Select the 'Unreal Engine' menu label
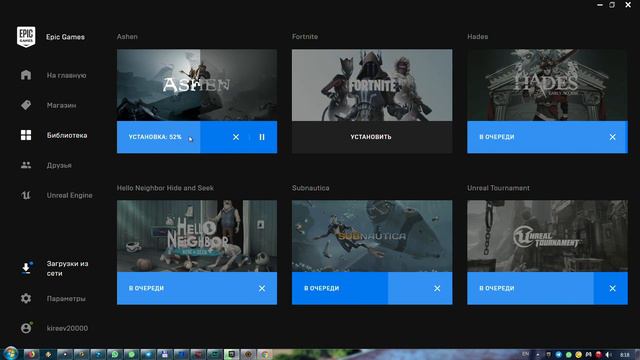The height and width of the screenshot is (360, 640). coord(69,195)
